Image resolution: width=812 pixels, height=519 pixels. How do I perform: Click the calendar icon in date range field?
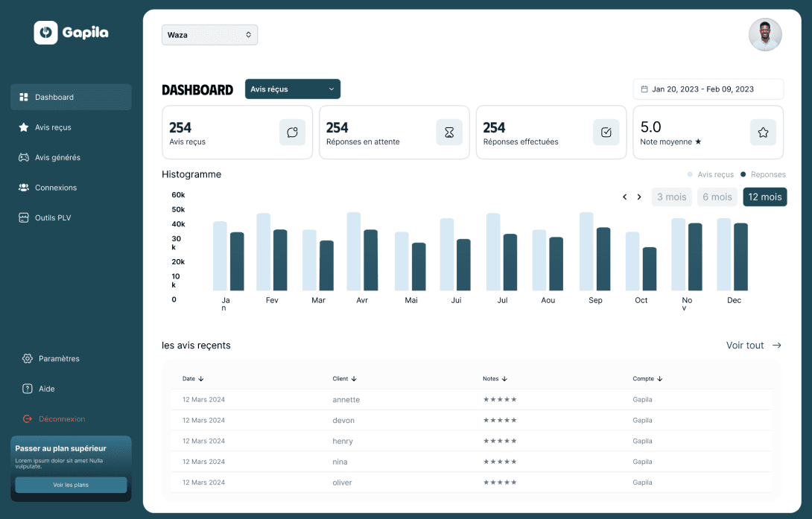644,89
